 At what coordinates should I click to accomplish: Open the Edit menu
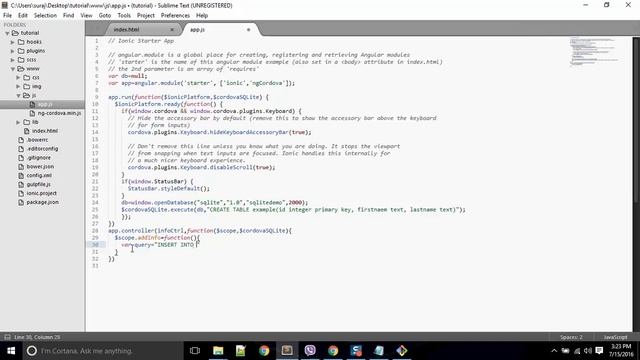23,16
